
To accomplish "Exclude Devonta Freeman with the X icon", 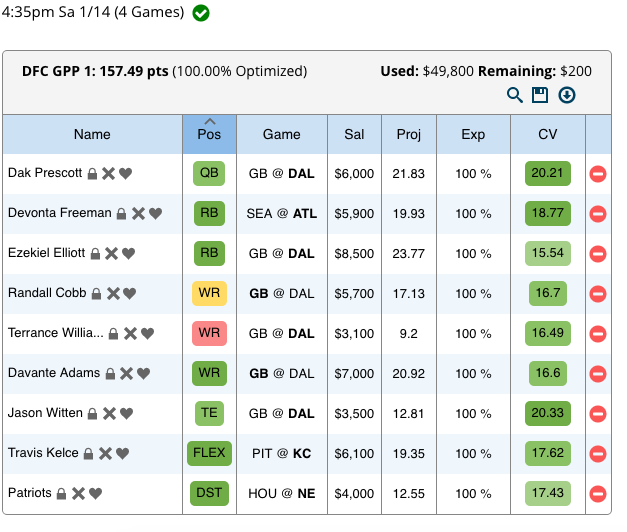I will (x=138, y=214).
